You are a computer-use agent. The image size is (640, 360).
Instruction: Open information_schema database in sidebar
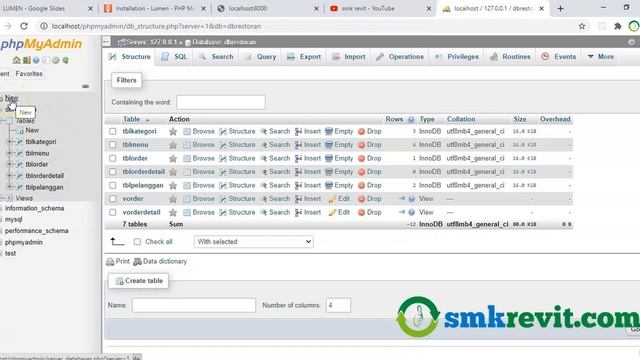coord(34,208)
